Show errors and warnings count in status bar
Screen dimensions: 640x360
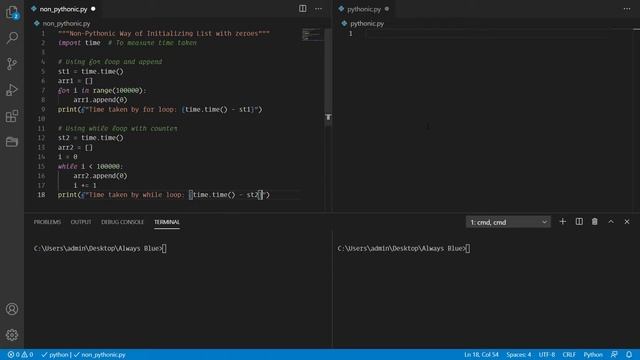(20, 354)
